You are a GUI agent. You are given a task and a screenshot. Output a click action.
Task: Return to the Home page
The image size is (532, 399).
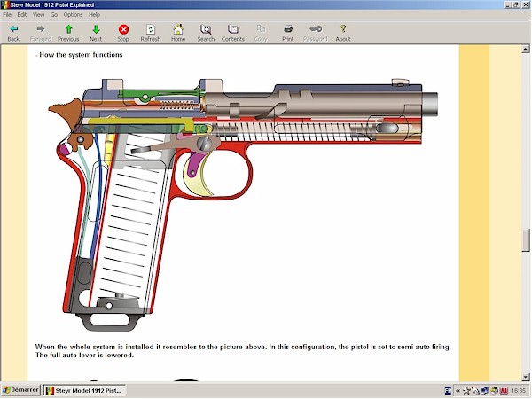click(178, 33)
